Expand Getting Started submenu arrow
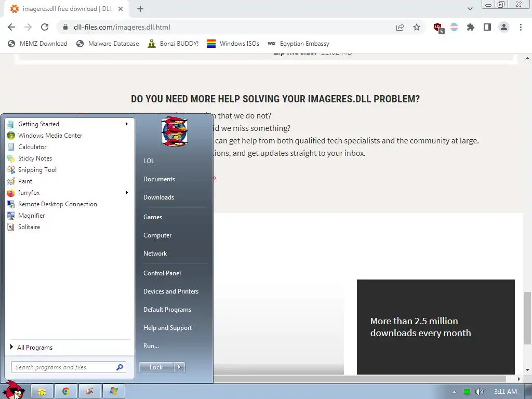The height and width of the screenshot is (399, 532). click(x=127, y=124)
